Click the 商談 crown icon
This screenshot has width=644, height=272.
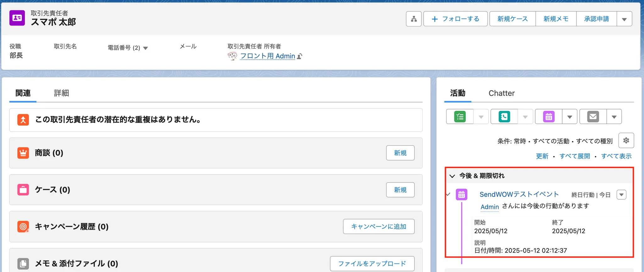pos(23,153)
